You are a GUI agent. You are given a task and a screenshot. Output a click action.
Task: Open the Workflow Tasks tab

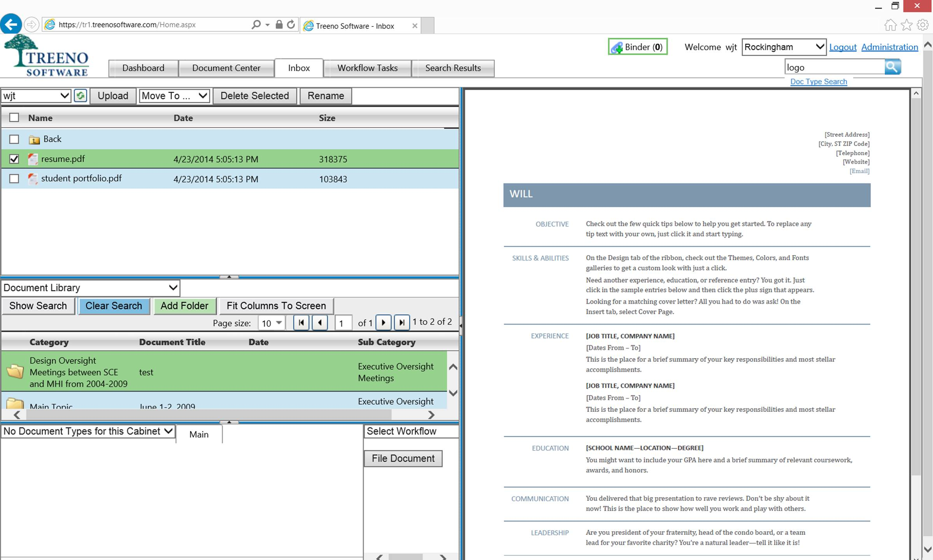tap(367, 68)
